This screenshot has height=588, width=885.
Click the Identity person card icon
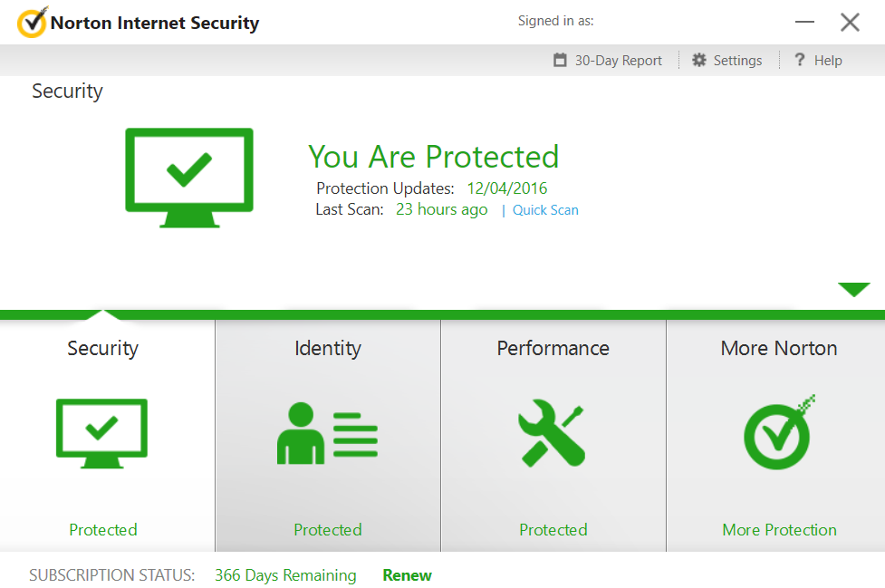[x=327, y=433]
